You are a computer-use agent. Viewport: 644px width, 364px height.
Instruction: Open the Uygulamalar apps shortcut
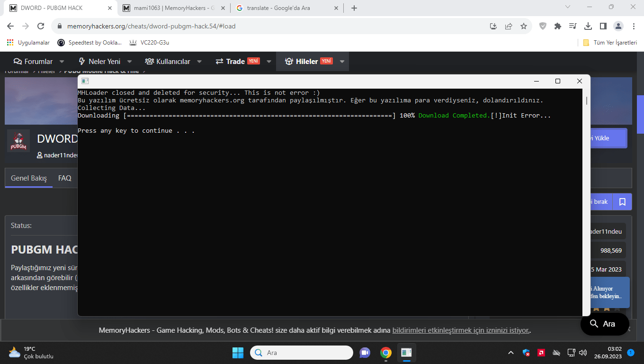pyautogui.click(x=28, y=43)
